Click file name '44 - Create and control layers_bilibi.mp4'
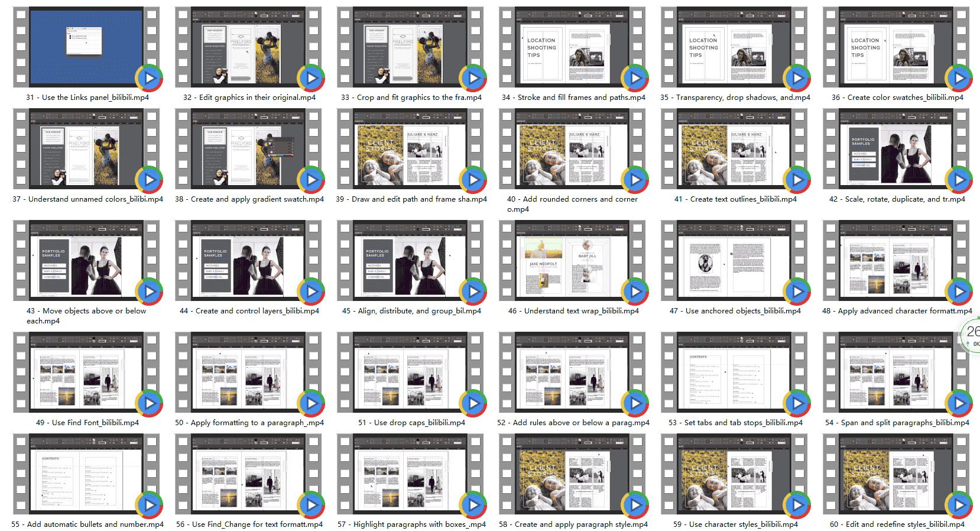Image resolution: width=980 pixels, height=531 pixels. 249,311
